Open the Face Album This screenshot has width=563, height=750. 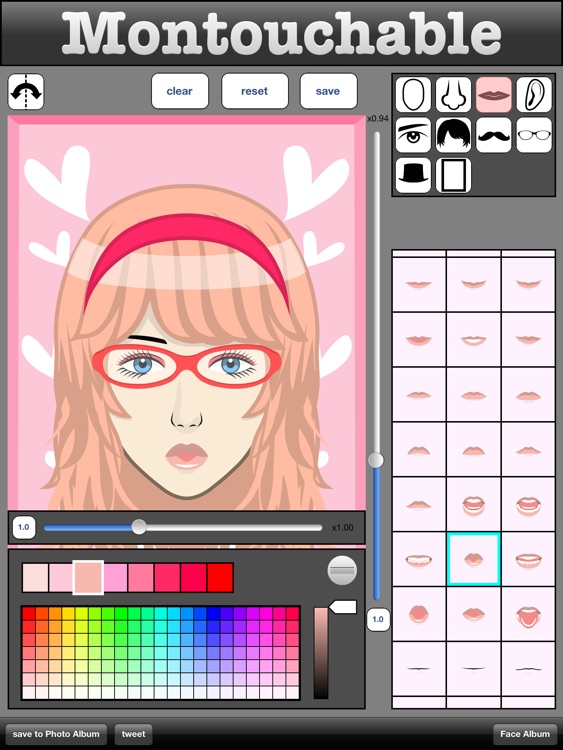(525, 734)
